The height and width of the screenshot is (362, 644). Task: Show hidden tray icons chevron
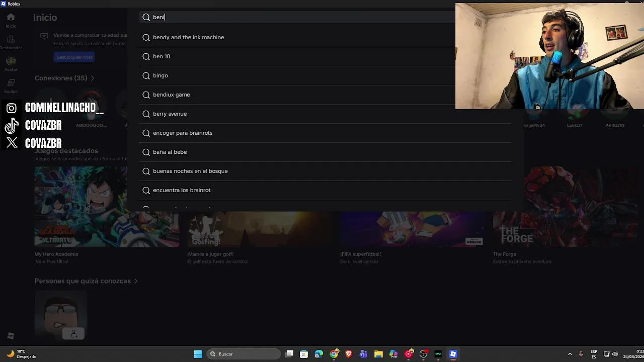pyautogui.click(x=570, y=354)
